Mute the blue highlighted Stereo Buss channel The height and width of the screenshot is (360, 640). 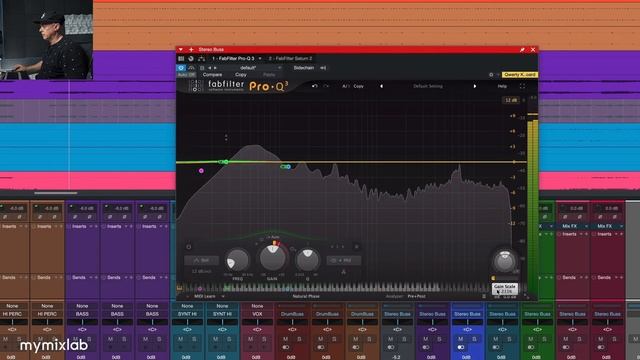tap(460, 339)
